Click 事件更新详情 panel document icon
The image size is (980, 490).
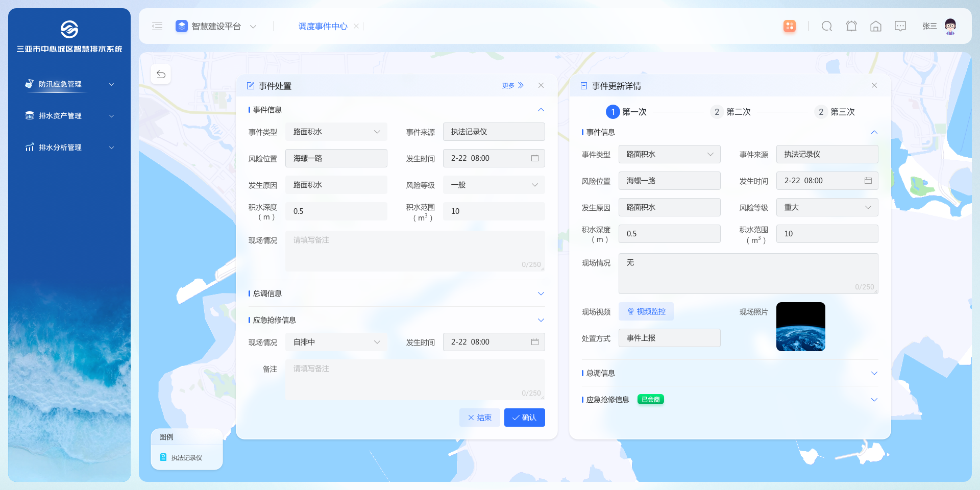coord(584,86)
